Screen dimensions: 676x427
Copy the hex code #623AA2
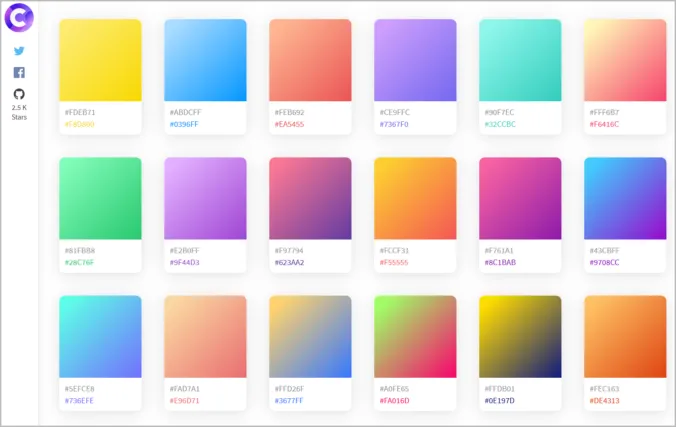pos(289,262)
